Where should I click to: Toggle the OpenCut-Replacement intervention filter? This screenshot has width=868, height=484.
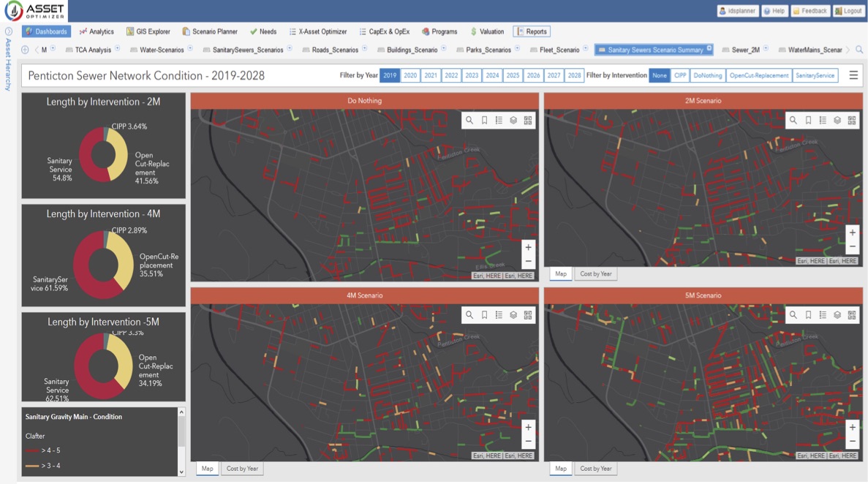pyautogui.click(x=759, y=75)
